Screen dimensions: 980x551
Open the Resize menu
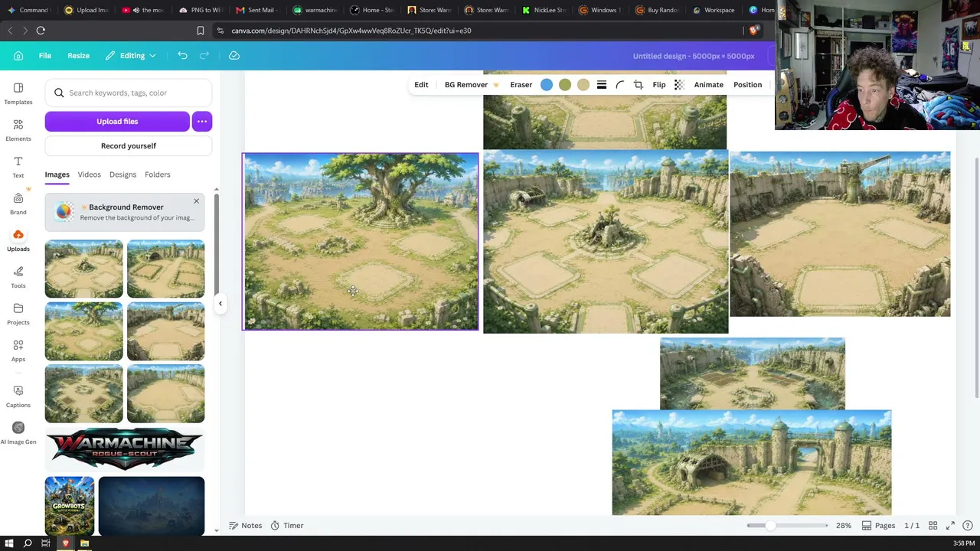[78, 55]
